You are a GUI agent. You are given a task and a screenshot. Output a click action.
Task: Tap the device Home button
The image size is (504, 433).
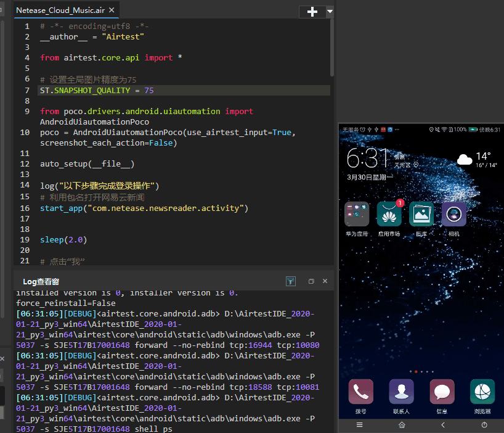point(402,425)
